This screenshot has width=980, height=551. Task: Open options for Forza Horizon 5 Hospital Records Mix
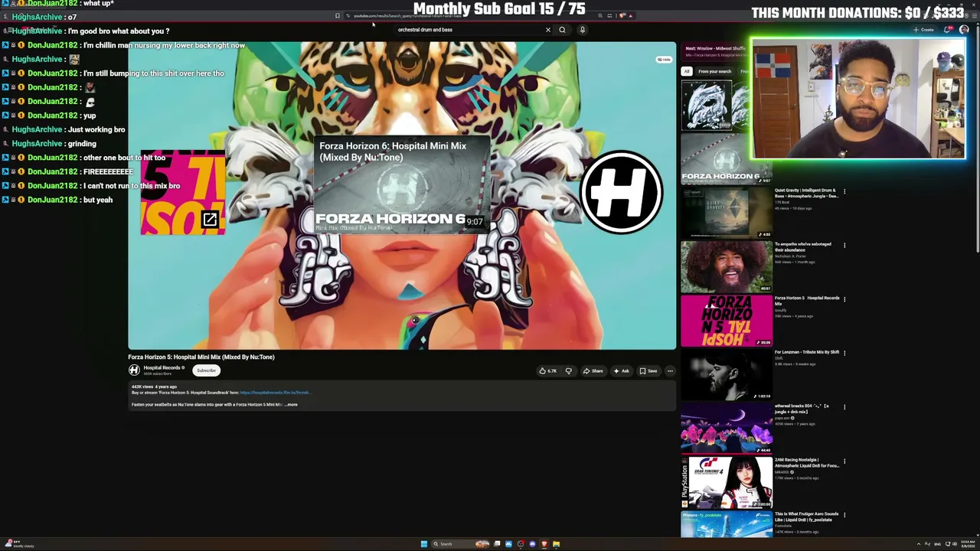[x=844, y=299]
